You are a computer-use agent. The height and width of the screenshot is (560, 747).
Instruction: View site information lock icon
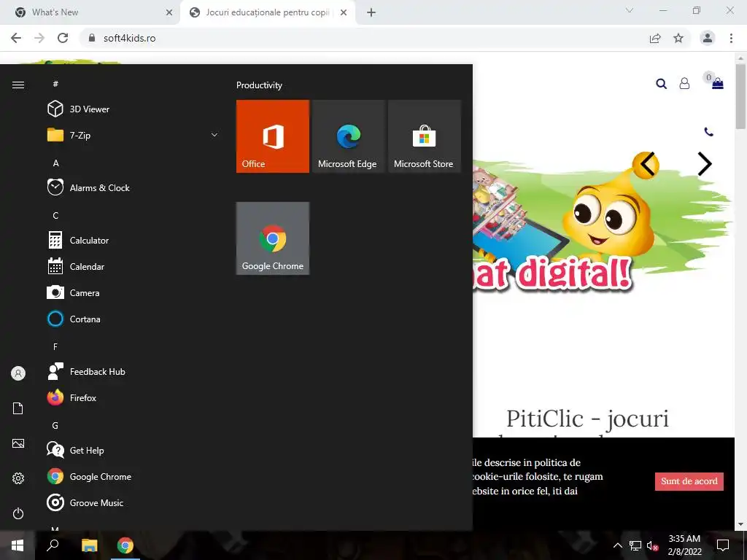(x=92, y=38)
